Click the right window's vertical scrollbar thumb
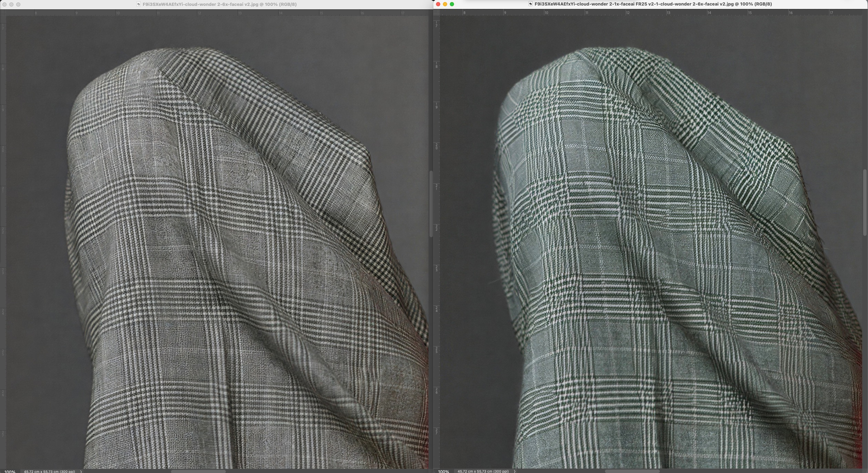Image resolution: width=868 pixels, height=473 pixels. tap(865, 203)
